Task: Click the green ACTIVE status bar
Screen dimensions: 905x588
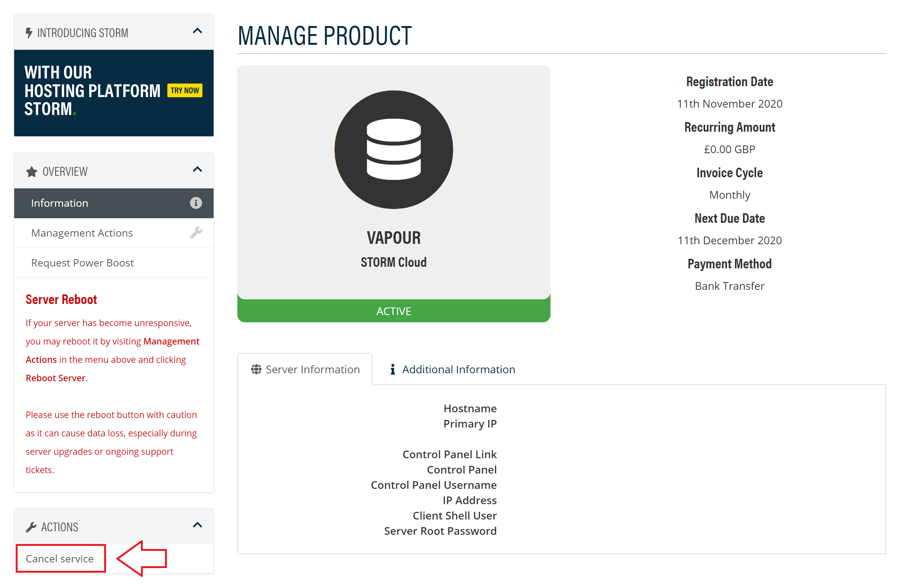Action: pos(394,311)
